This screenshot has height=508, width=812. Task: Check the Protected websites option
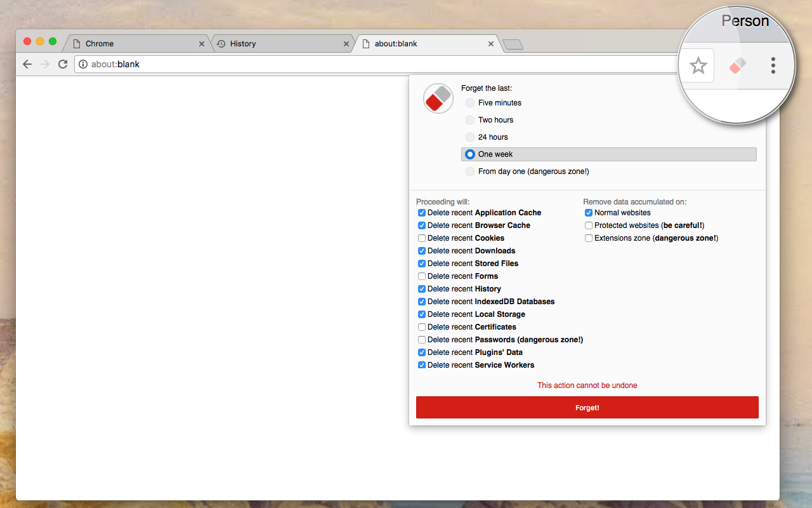point(588,225)
